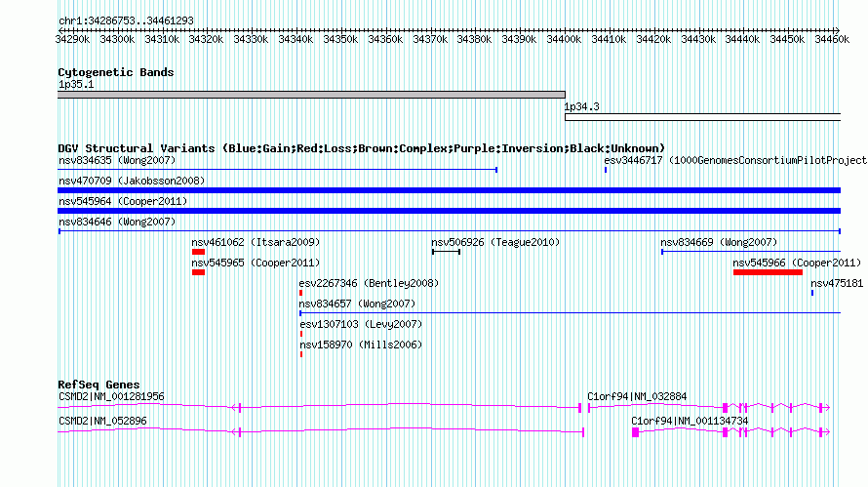Viewport: 868px width, 487px height.
Task: Click the chr1:34286753..34461293 coordinate label
Action: (126, 20)
